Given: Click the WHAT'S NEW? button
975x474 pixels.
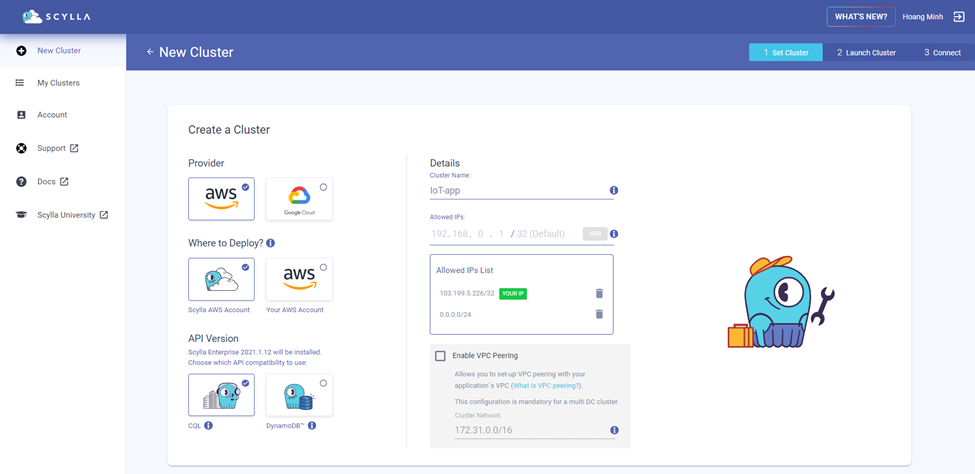Looking at the screenshot, I should coord(861,17).
